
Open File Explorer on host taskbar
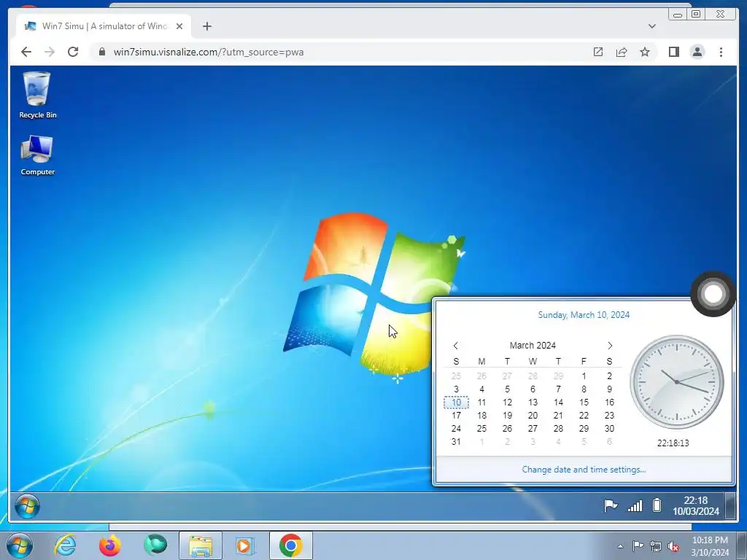click(201, 545)
